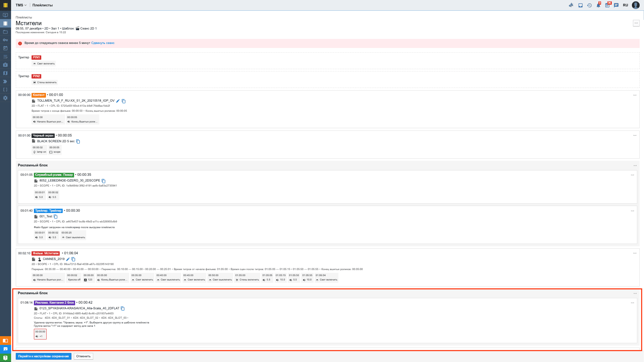644x362 pixels.
Task: Open the Мстители playlist three-dot menu
Action: pos(636,23)
